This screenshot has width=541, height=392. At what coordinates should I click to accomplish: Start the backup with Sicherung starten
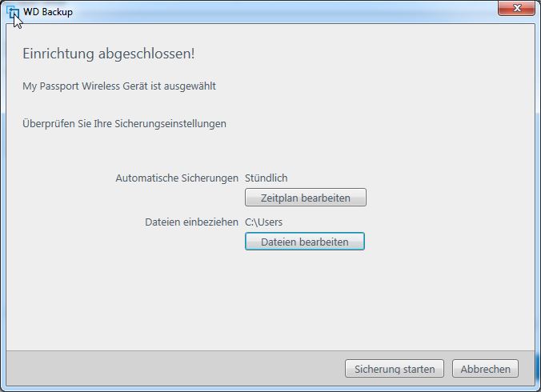click(395, 369)
